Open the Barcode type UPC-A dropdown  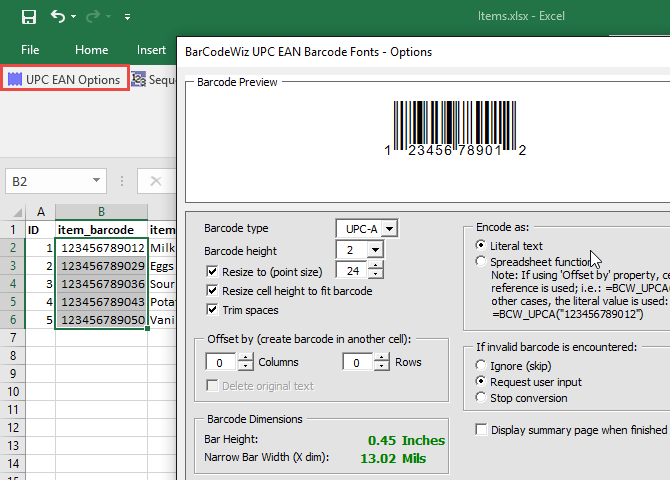(389, 229)
